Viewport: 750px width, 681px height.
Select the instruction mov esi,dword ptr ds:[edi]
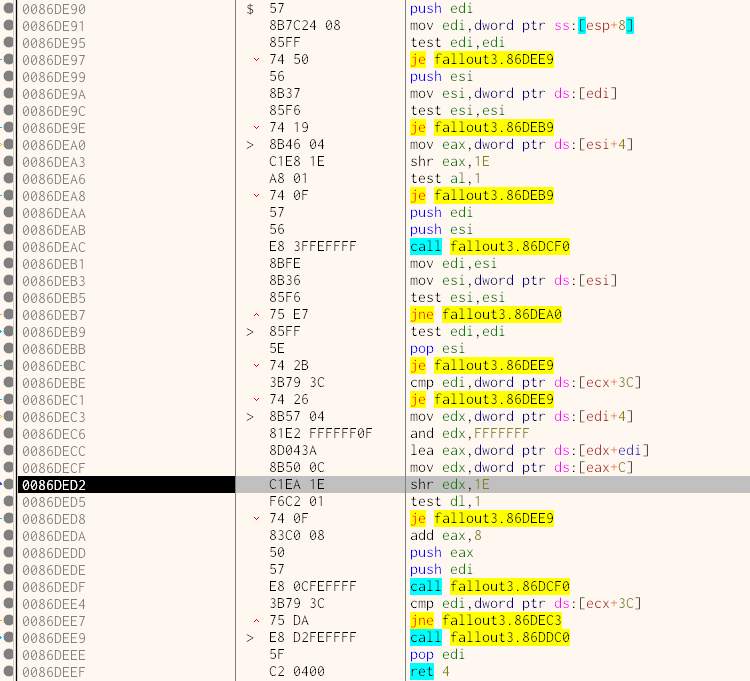pyautogui.click(x=514, y=93)
